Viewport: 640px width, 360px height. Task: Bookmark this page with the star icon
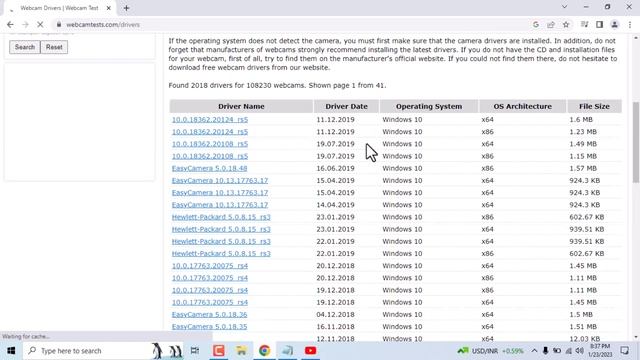(x=566, y=24)
